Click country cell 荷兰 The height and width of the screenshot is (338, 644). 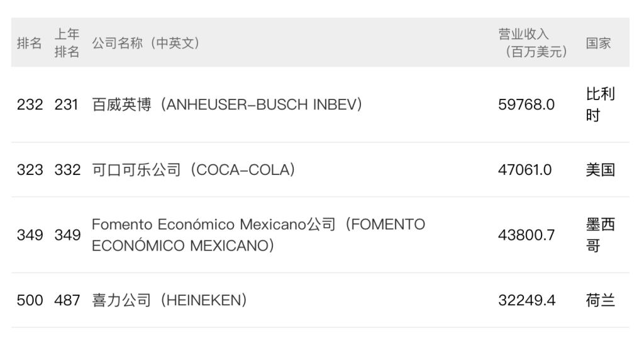(x=601, y=300)
